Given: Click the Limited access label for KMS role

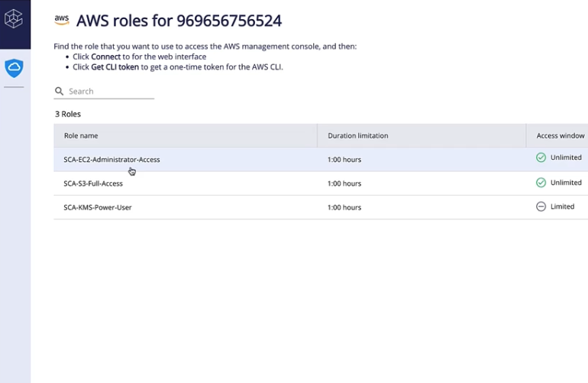Looking at the screenshot, I should point(562,206).
